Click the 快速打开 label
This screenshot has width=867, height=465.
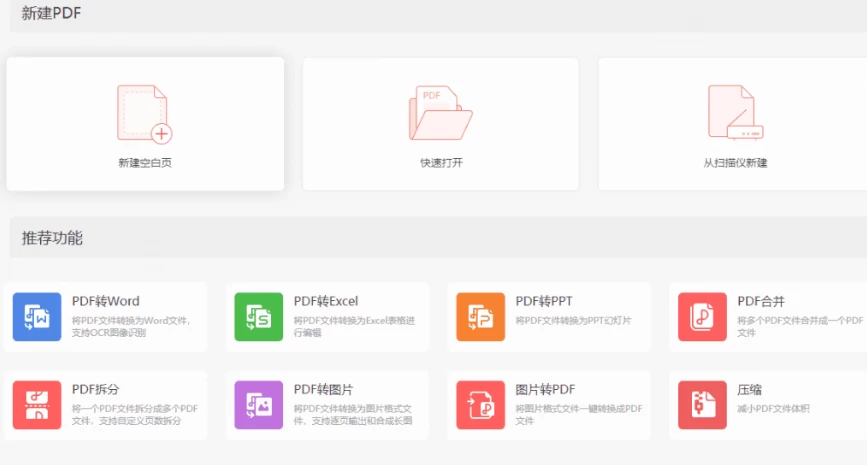tap(441, 163)
